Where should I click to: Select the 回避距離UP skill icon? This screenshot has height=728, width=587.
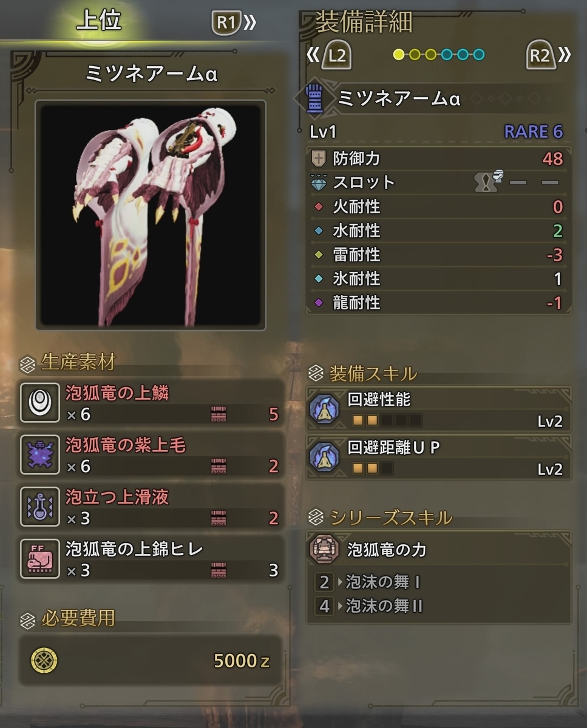(324, 457)
